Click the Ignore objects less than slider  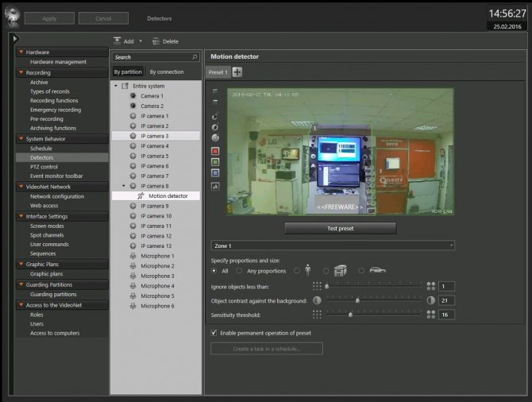[374, 286]
